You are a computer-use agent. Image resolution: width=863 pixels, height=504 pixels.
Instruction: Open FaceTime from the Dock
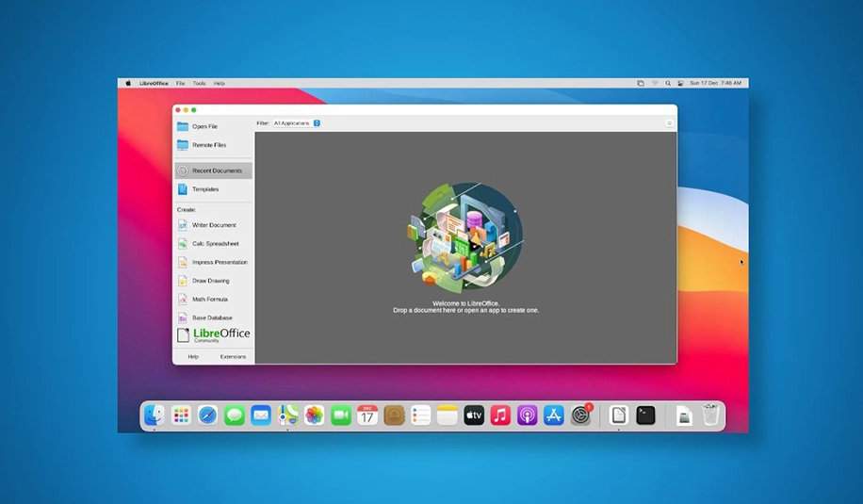coord(341,415)
